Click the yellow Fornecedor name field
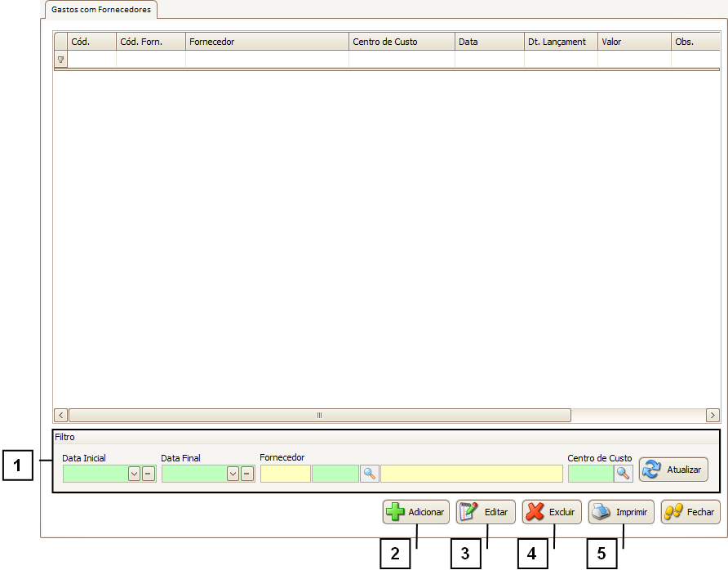 (471, 473)
